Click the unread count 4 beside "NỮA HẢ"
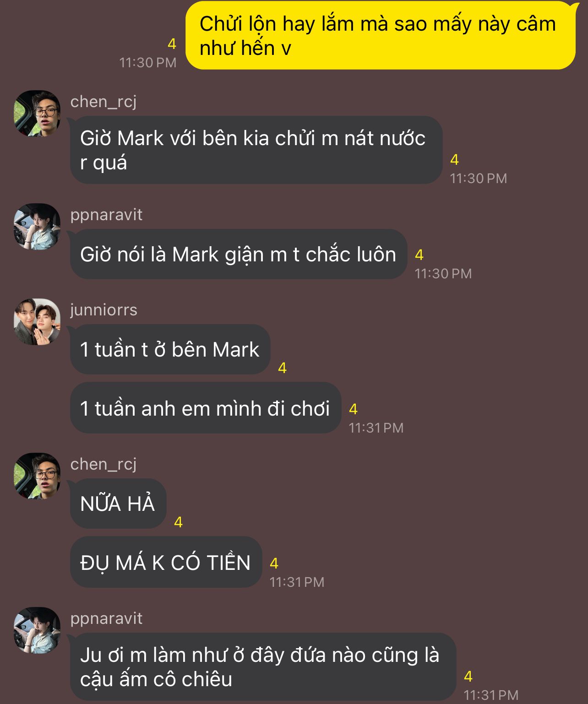588x704 pixels. tap(179, 522)
